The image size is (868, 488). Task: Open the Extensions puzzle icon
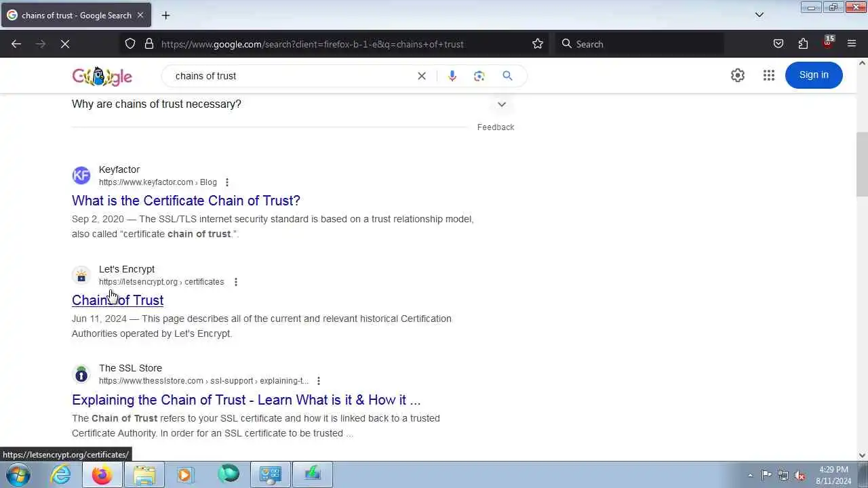[x=803, y=44]
